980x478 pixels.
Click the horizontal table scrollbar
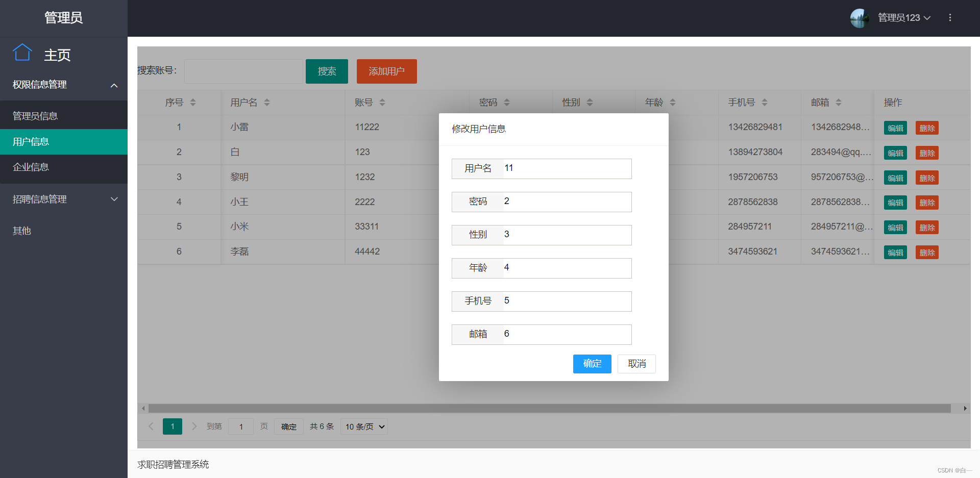(x=550, y=408)
